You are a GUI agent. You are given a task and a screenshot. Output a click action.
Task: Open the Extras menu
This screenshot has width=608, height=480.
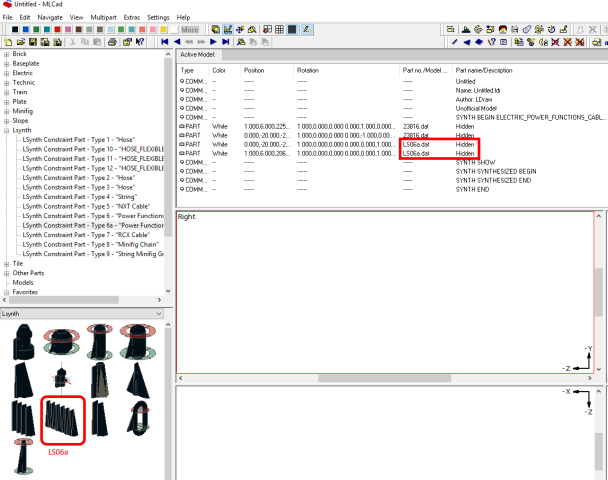(x=130, y=17)
